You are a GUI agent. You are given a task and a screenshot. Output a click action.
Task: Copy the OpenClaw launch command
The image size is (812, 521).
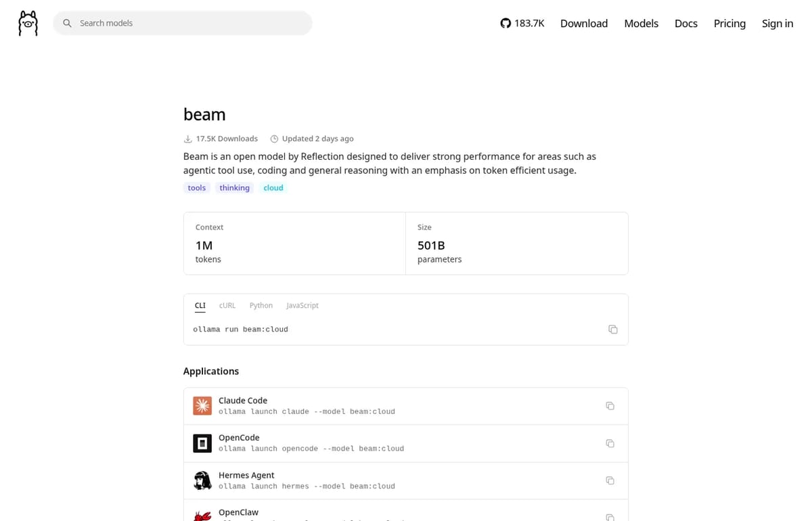click(x=610, y=517)
